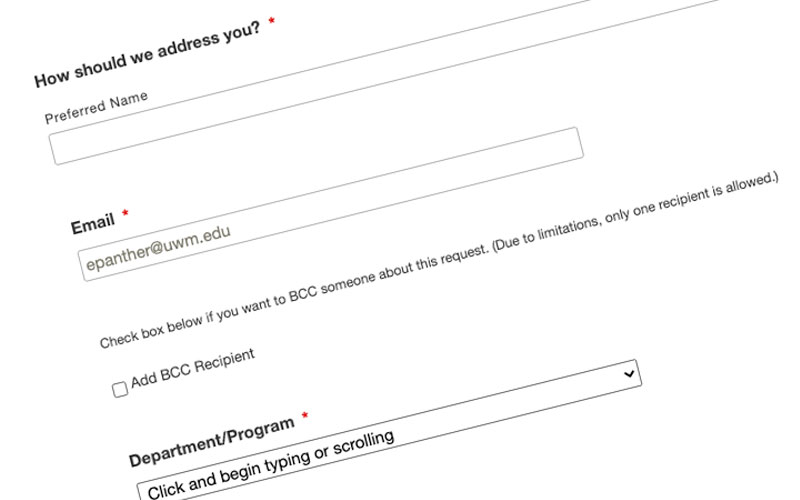Click the red asterisk beside the Email label
800x500 pixels.
click(x=125, y=214)
